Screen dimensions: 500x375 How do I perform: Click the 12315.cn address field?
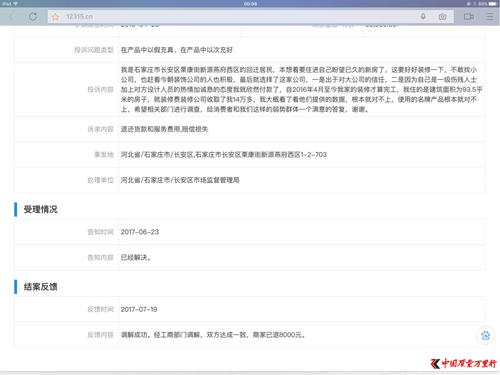click(x=250, y=16)
